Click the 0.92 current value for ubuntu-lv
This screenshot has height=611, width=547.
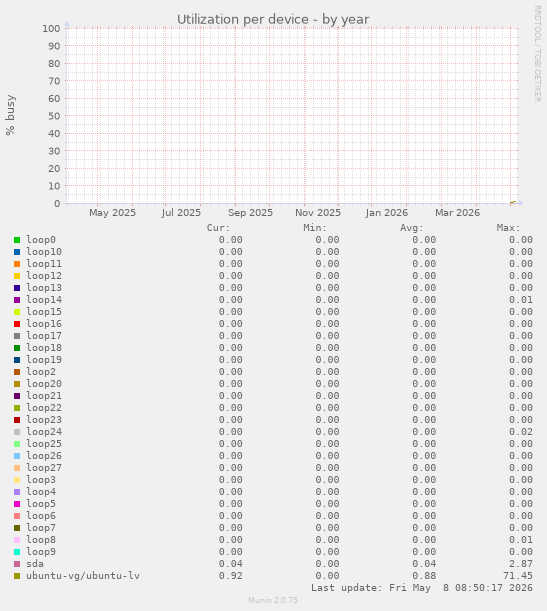(x=231, y=576)
